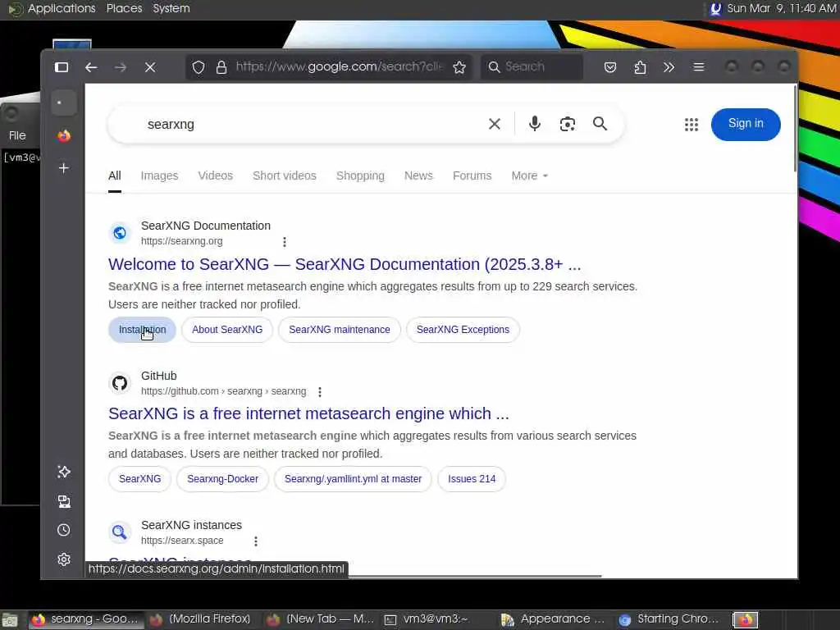Image resolution: width=840 pixels, height=630 pixels.
Task: Open tracking protection shield icon
Action: [199, 67]
